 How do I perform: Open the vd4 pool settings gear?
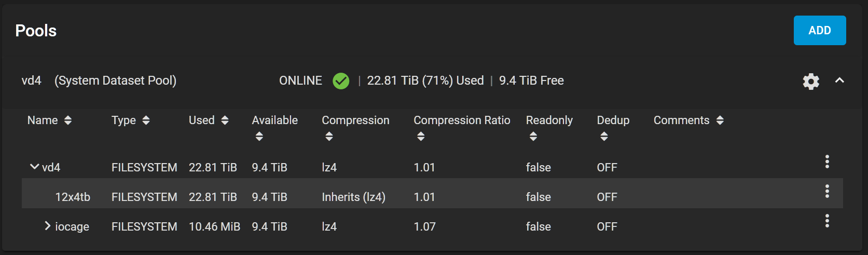811,81
